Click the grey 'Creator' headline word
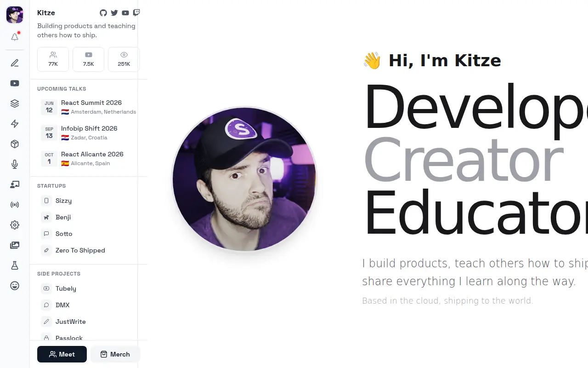Screen dimensions: 588x368 tap(464, 161)
